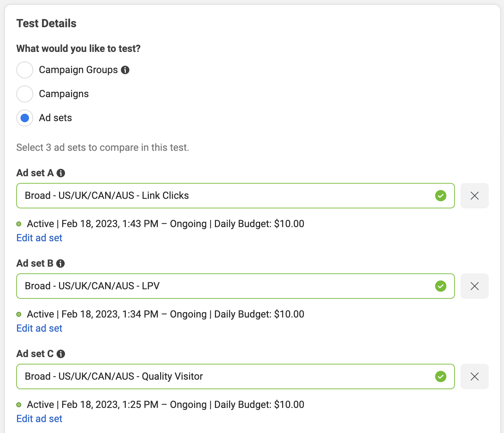Open the info tooltip for Ad set B
The height and width of the screenshot is (433, 504).
click(x=60, y=263)
